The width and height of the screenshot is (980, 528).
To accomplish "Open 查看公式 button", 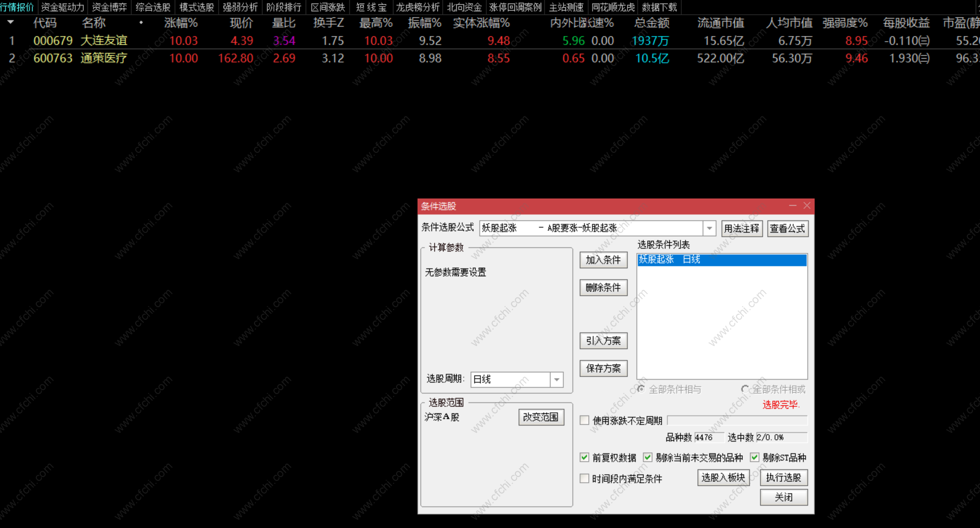I will point(787,228).
